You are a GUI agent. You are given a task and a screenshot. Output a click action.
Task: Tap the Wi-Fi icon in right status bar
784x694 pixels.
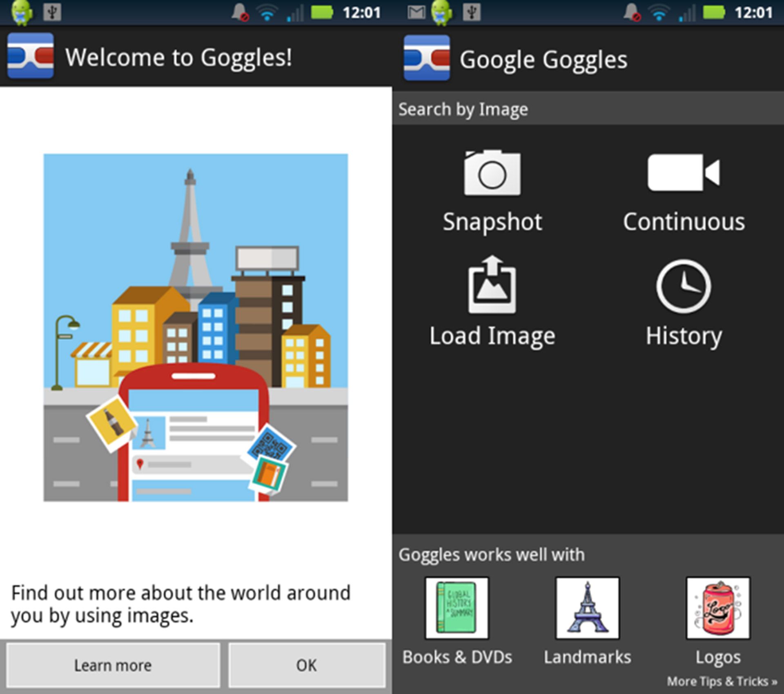[659, 13]
